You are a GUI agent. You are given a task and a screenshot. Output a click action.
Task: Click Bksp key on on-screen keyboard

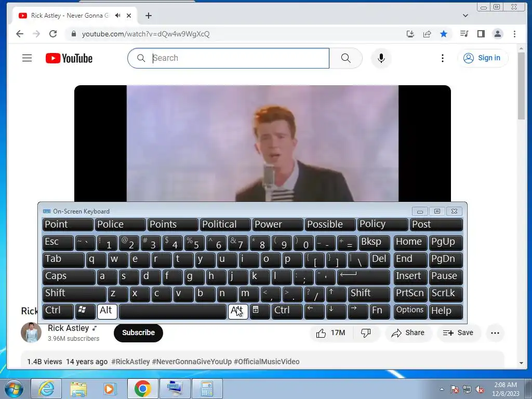pyautogui.click(x=374, y=243)
